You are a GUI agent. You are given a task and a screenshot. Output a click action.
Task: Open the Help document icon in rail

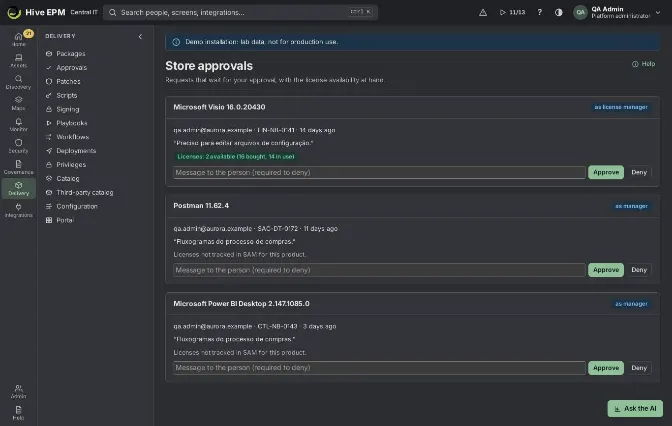18,413
